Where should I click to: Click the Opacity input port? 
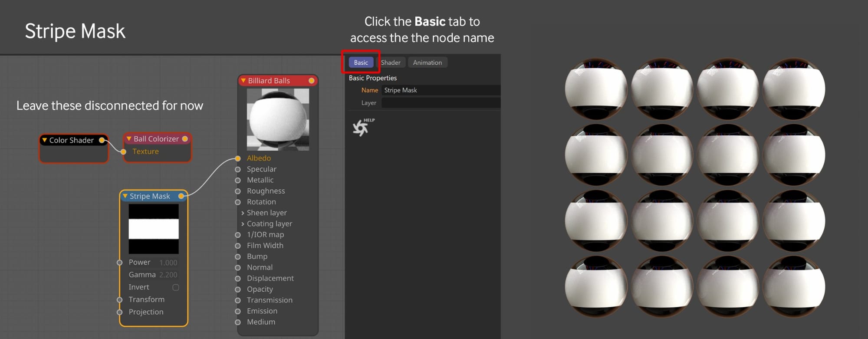pyautogui.click(x=238, y=289)
